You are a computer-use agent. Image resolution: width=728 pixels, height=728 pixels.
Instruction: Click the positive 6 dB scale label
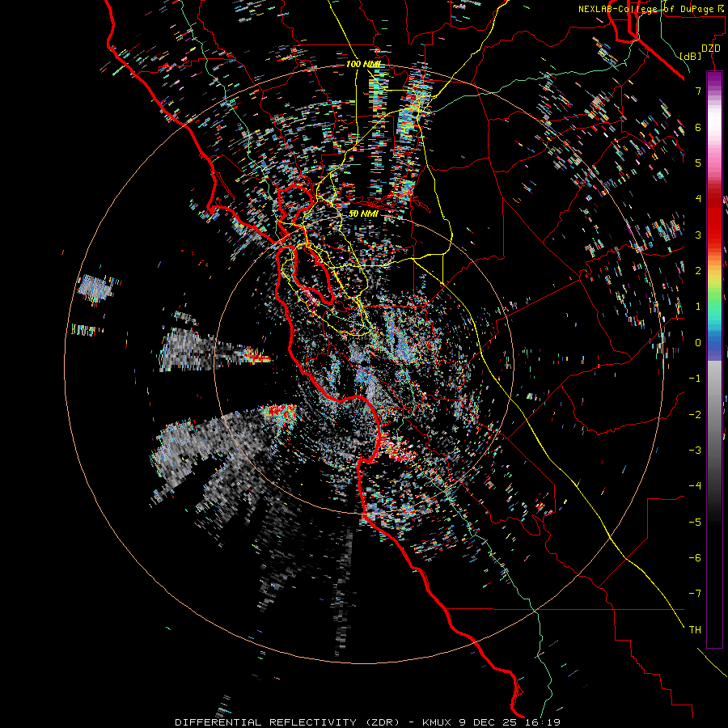point(698,127)
